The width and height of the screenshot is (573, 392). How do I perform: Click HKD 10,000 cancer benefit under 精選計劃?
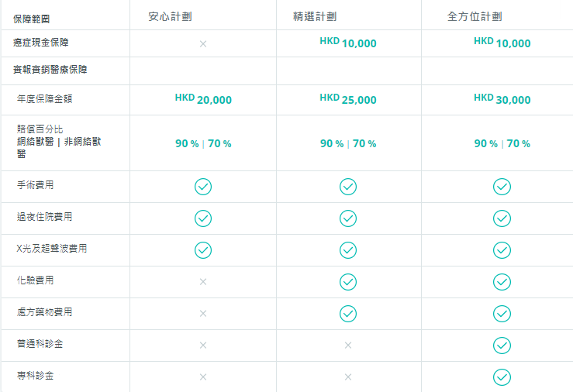click(348, 43)
